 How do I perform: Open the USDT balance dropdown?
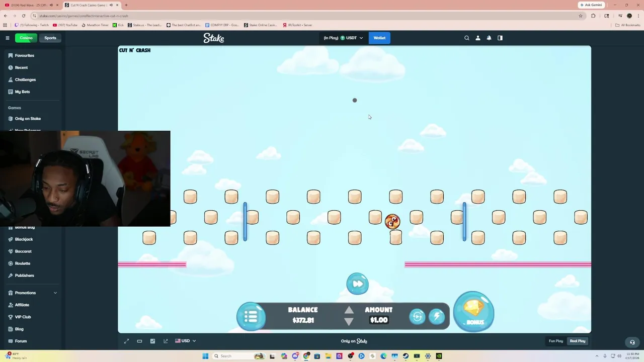point(343,38)
